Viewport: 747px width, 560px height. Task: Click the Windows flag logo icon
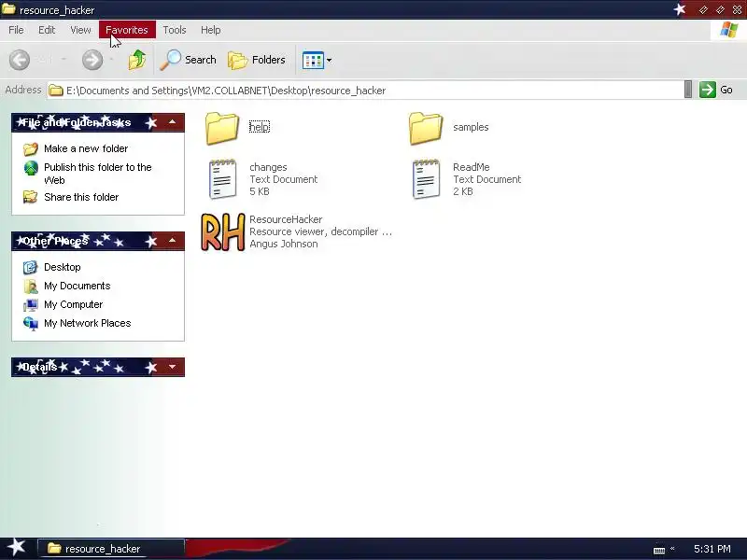click(x=729, y=30)
